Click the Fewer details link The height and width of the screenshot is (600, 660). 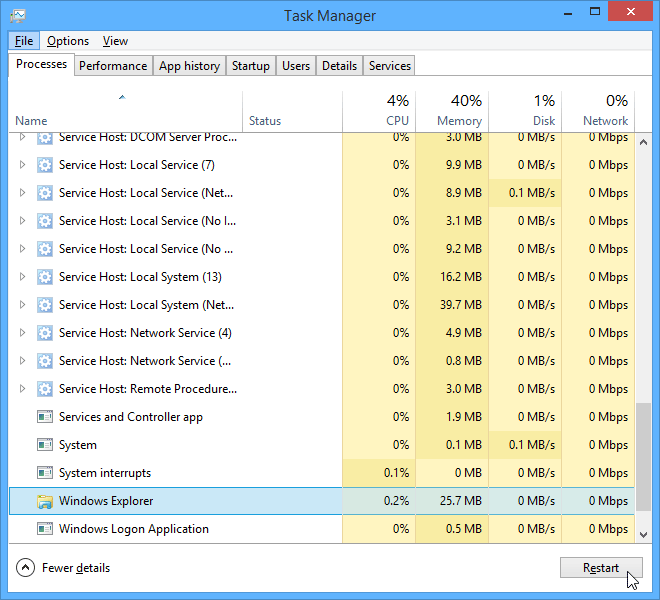pos(76,568)
